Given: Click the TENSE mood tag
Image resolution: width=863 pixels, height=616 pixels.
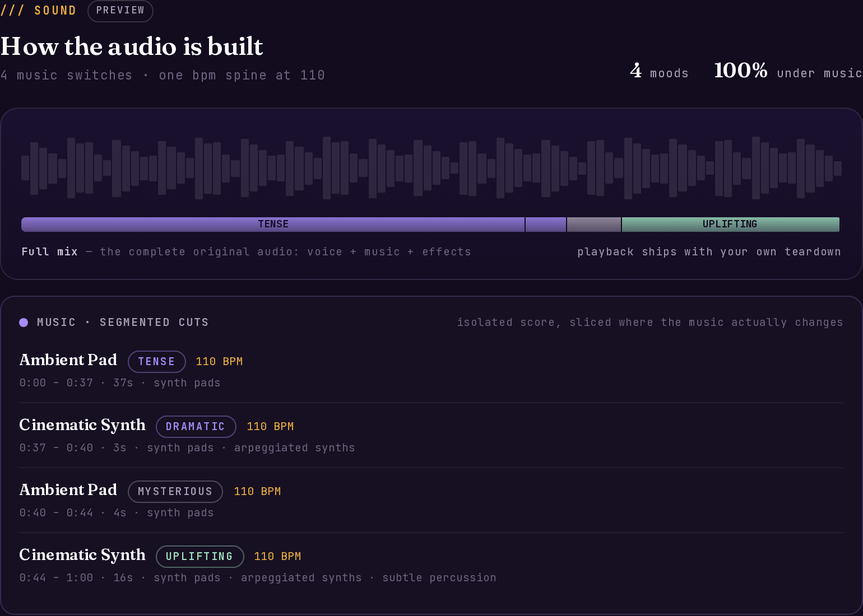Looking at the screenshot, I should coord(157,362).
